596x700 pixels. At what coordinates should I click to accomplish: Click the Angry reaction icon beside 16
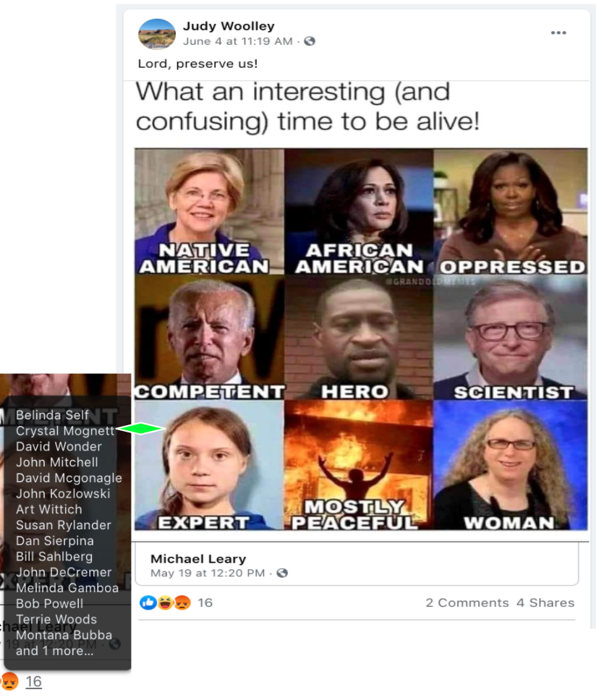coord(182,602)
